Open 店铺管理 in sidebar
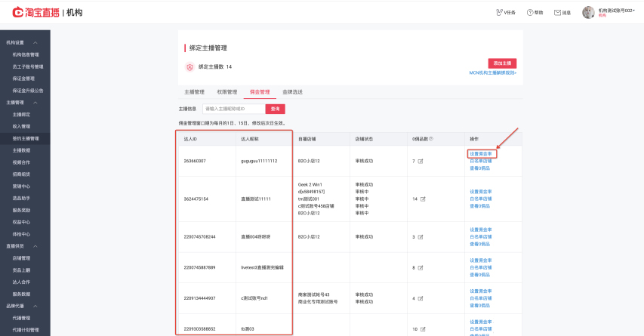The width and height of the screenshot is (644, 336). [x=21, y=258]
